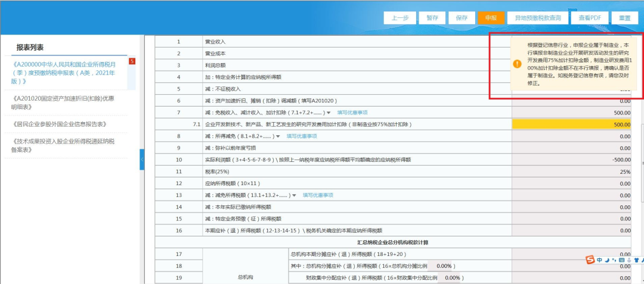The image size is (644, 284).
Task: Click the 总机构分摊比例 0.00% field
Action: coord(441,266)
